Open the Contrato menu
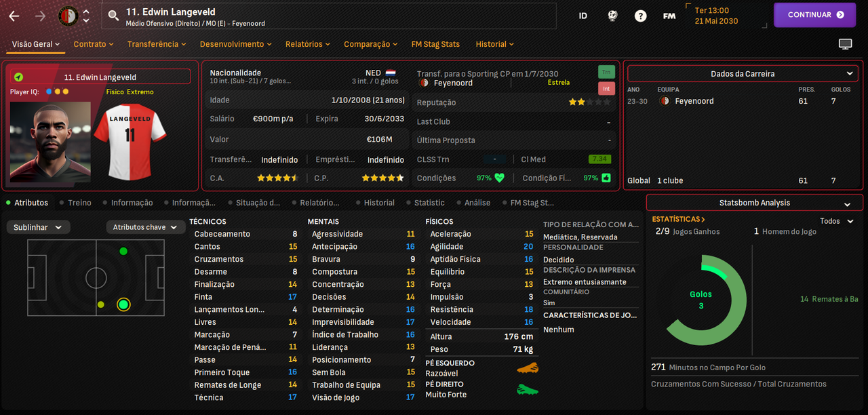The image size is (868, 415). point(94,44)
